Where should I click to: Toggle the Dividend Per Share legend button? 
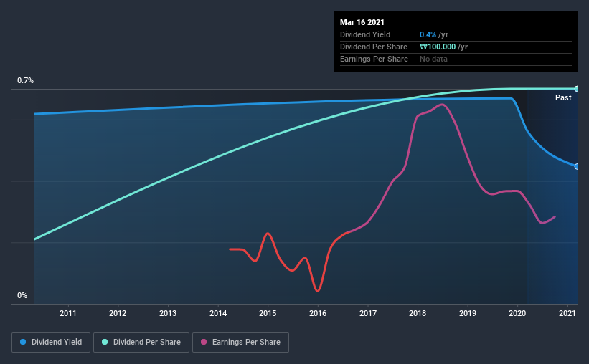pyautogui.click(x=141, y=343)
